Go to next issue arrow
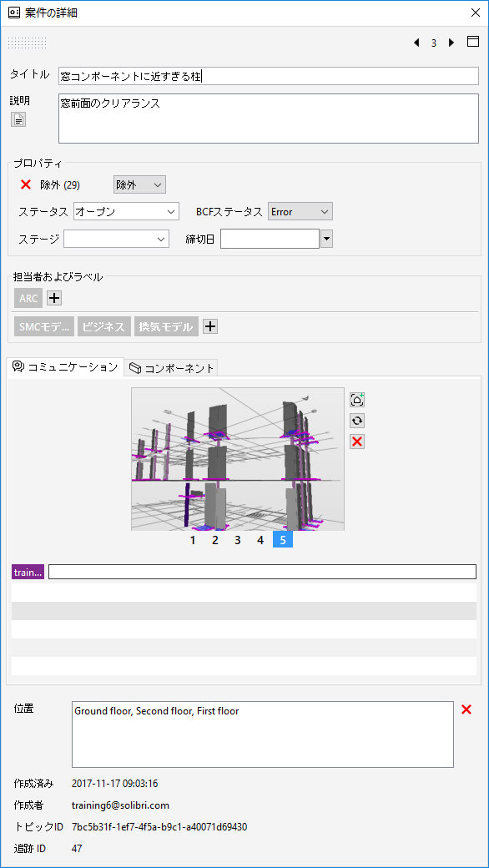Image resolution: width=489 pixels, height=868 pixels. (x=451, y=43)
